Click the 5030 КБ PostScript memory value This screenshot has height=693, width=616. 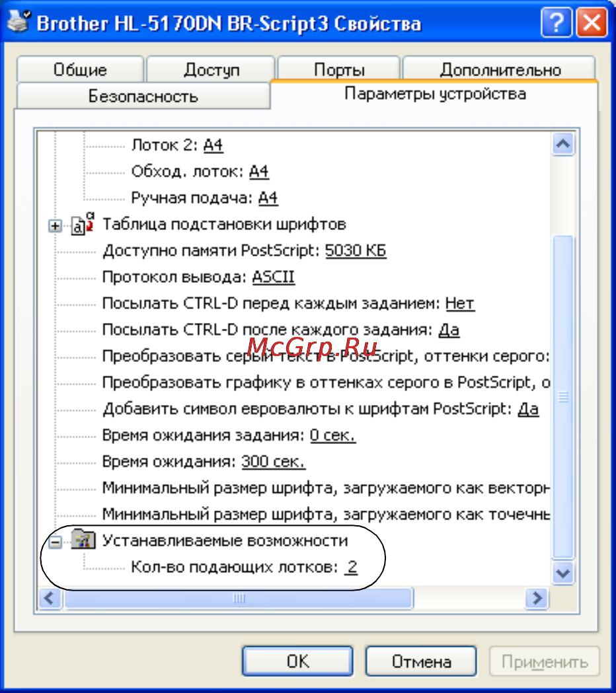(356, 250)
